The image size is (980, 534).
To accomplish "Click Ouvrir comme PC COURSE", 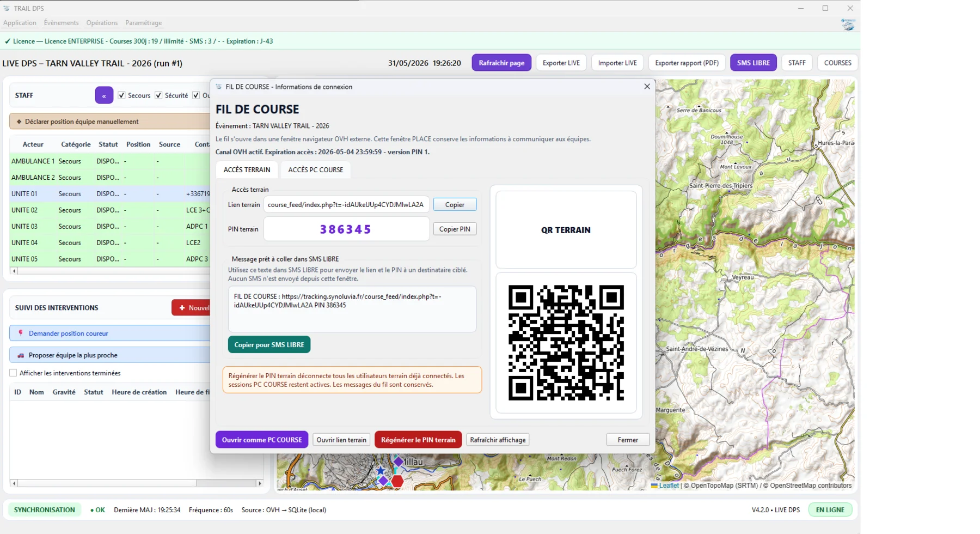I will click(262, 440).
